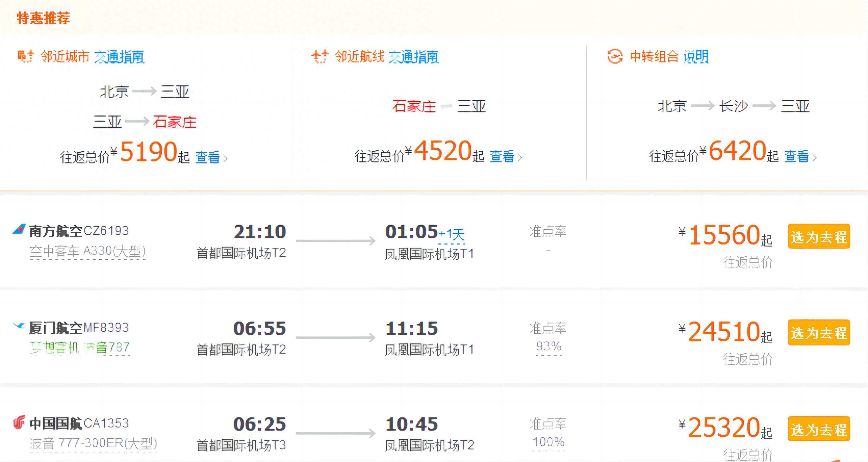
Task: Open 交通指南 link beside 邻近航线
Action: (413, 57)
